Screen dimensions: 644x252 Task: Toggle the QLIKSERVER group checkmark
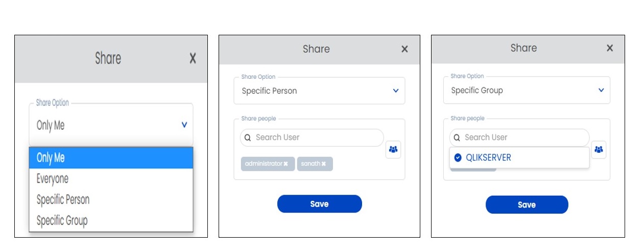click(458, 157)
